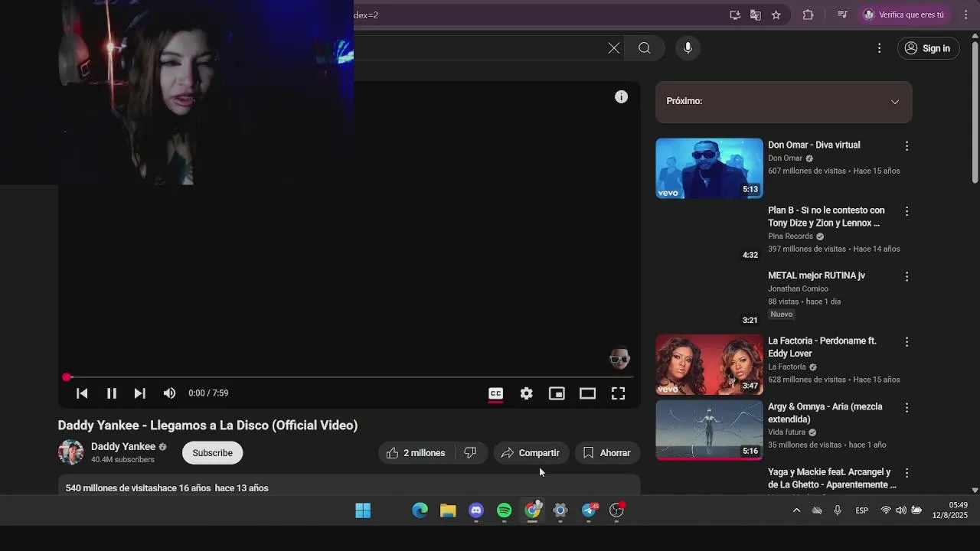Click the video progress bar scrubber
Viewport: 980px width, 551px height.
pyautogui.click(x=67, y=377)
